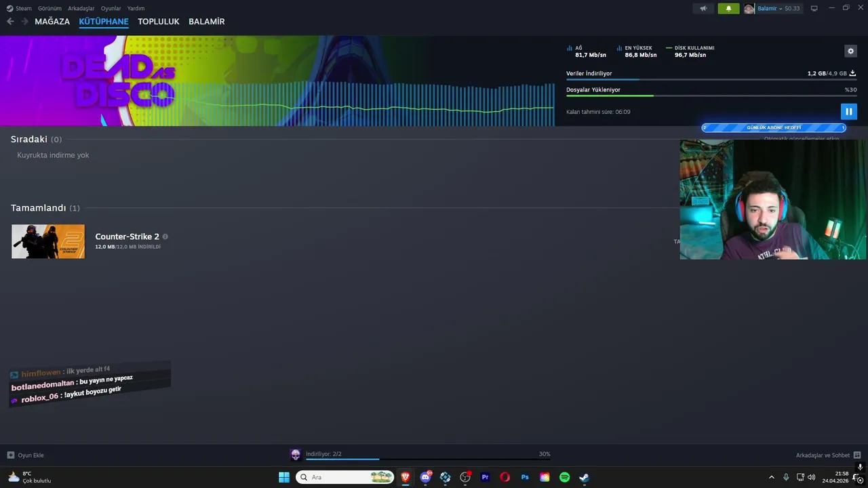
Task: Click the Counter-Strike 2 info icon
Action: [165, 237]
